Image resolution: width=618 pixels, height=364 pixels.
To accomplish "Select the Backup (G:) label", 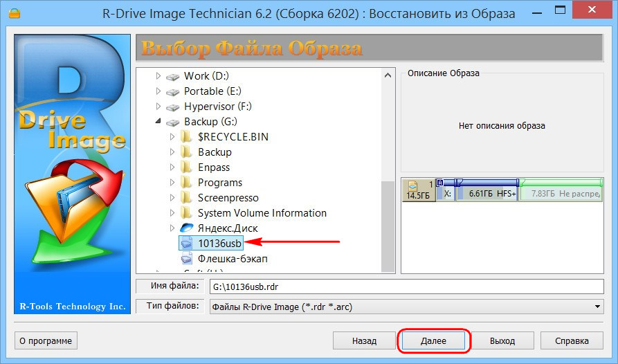I will [211, 122].
